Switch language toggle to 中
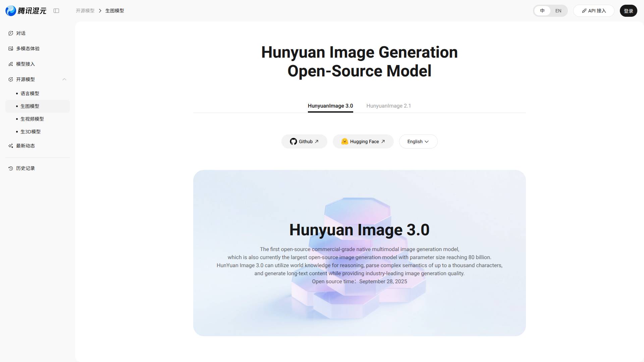The height and width of the screenshot is (362, 644). (x=543, y=10)
